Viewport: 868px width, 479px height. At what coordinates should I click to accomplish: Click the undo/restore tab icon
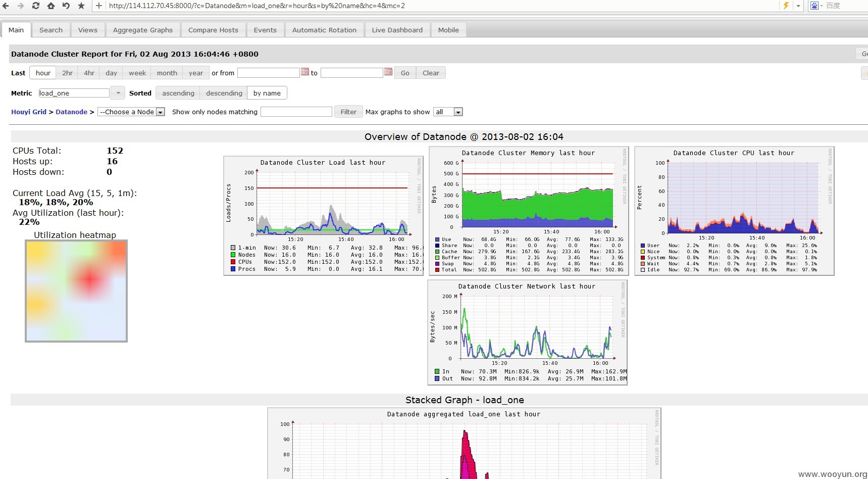click(x=66, y=6)
